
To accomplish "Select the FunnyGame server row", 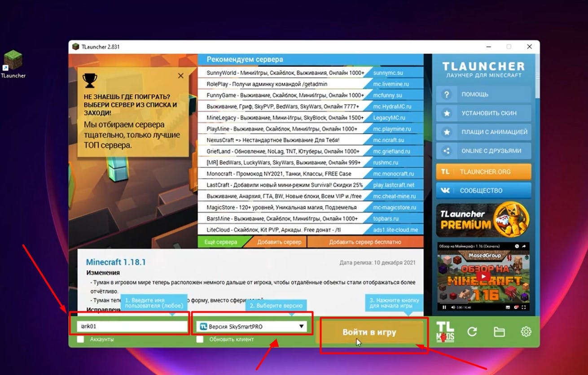I will (x=310, y=95).
